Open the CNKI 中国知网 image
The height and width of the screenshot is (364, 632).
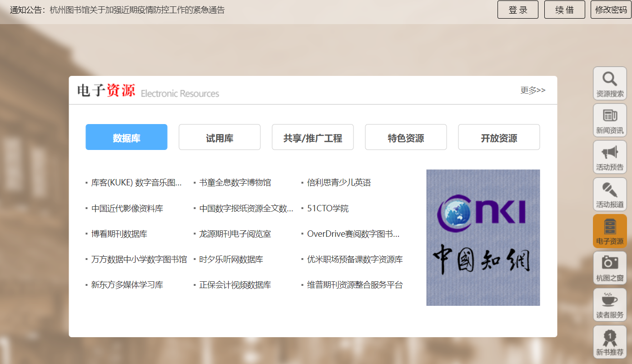coord(483,238)
